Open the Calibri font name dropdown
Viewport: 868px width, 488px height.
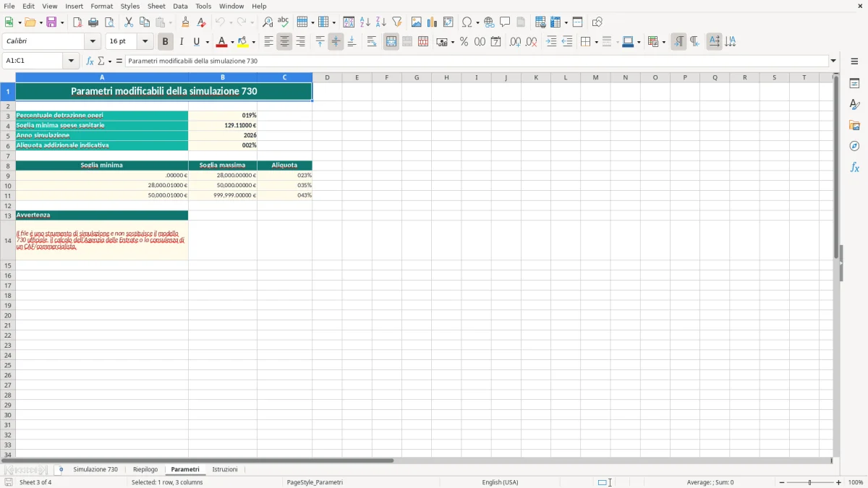pyautogui.click(x=93, y=41)
